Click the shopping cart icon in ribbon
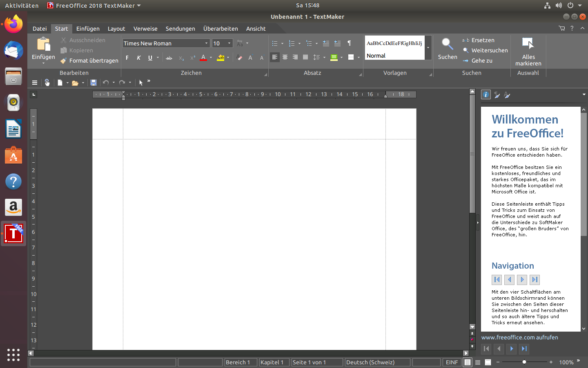This screenshot has height=368, width=588. (562, 28)
